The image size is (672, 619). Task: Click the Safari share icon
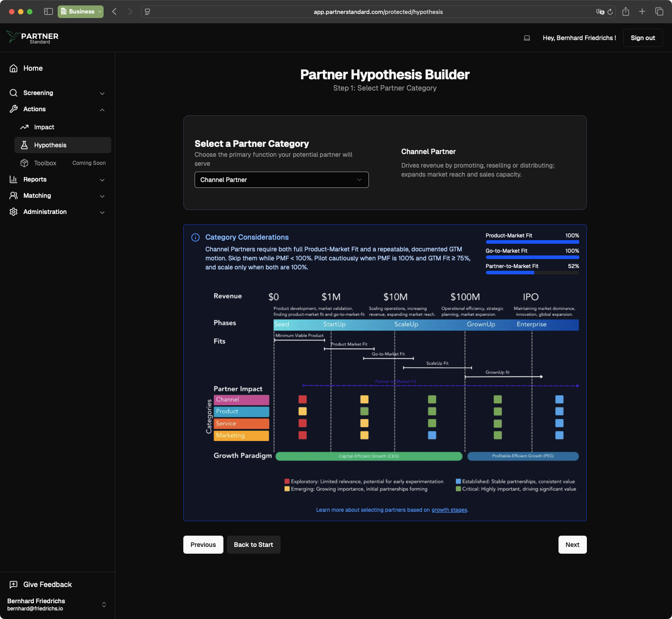pos(626,12)
